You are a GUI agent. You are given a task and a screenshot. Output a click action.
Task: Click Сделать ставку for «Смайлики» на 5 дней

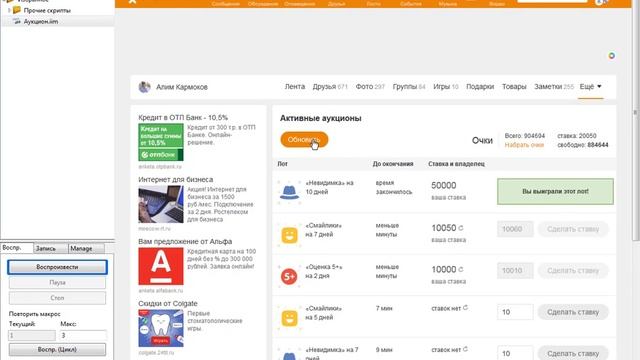click(573, 312)
